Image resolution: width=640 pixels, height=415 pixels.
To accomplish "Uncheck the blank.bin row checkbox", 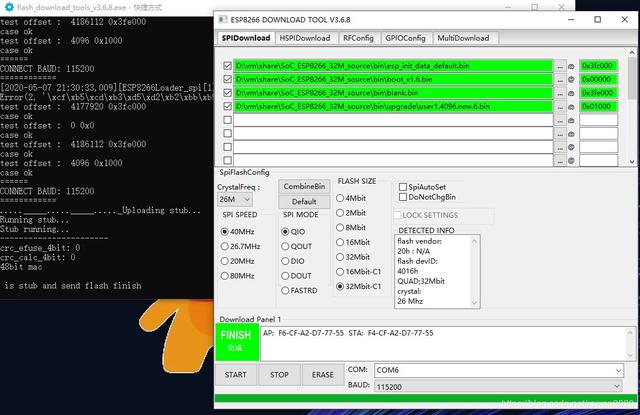I will [x=228, y=93].
